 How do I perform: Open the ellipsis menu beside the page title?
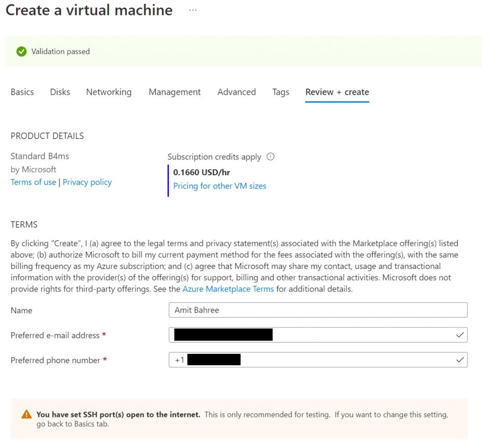pos(193,10)
